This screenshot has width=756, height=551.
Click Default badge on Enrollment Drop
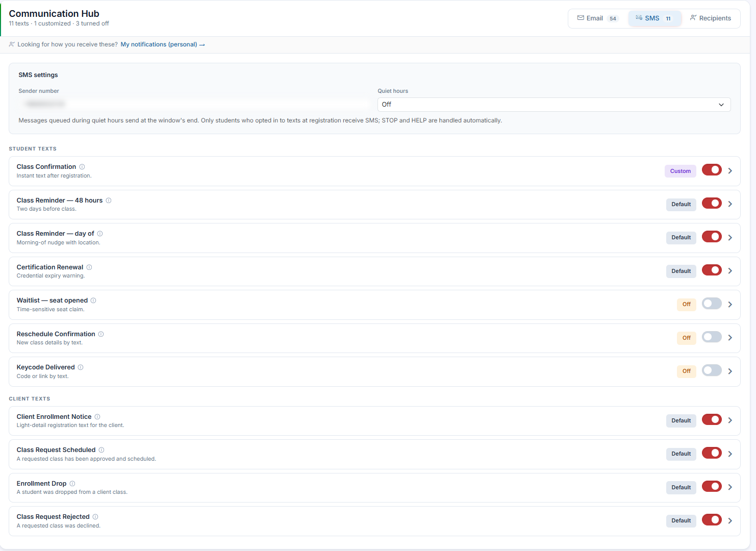[681, 487]
